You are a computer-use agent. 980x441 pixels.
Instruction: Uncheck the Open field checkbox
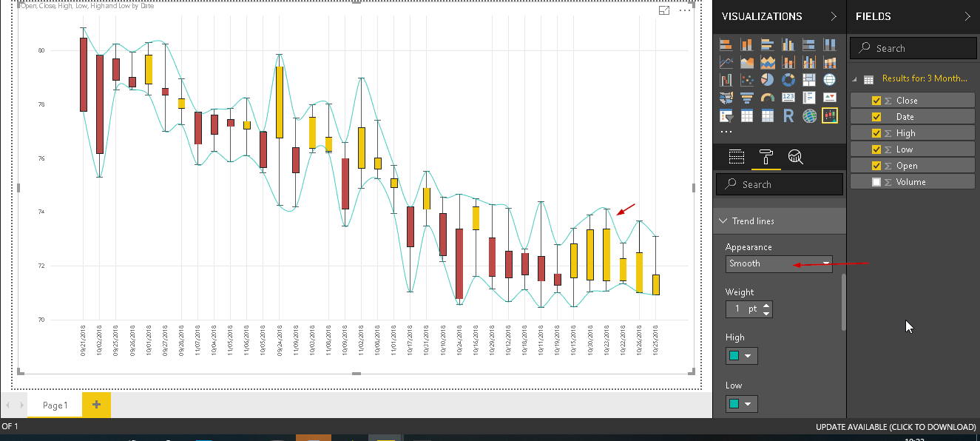click(876, 166)
